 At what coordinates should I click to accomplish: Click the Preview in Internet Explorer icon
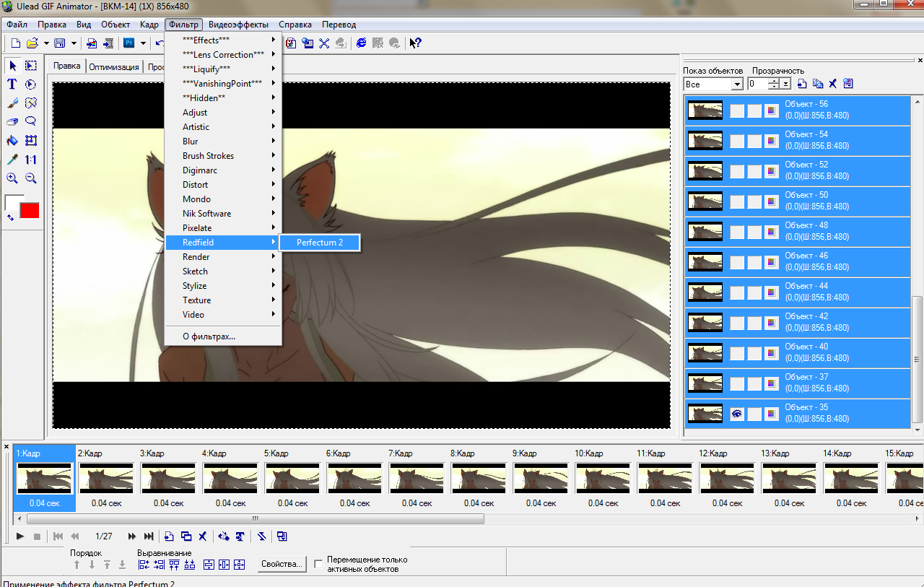pyautogui.click(x=361, y=43)
